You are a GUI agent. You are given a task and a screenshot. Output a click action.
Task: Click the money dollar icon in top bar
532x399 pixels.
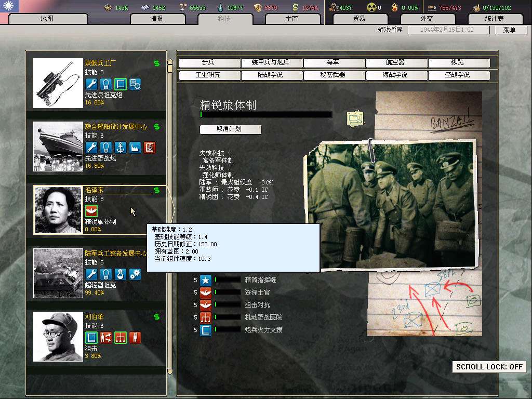click(x=295, y=7)
